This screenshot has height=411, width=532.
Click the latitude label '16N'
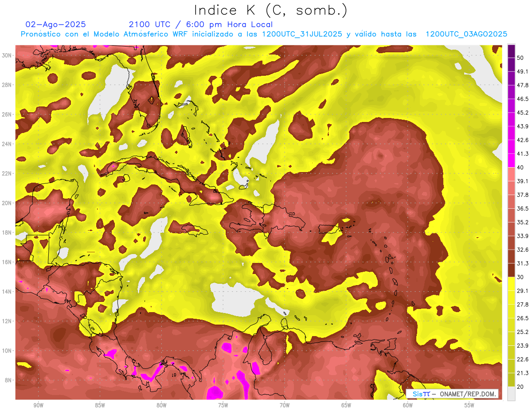7,262
